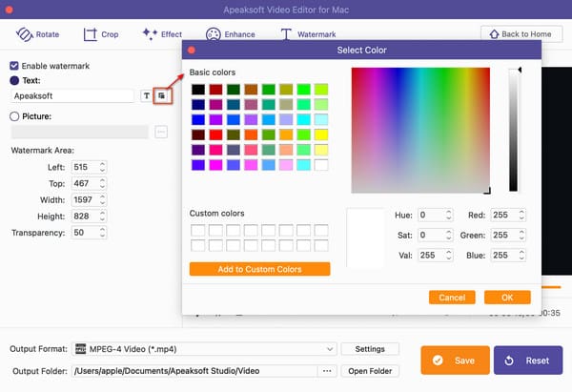
Task: Select the Text radio button
Action: point(14,80)
